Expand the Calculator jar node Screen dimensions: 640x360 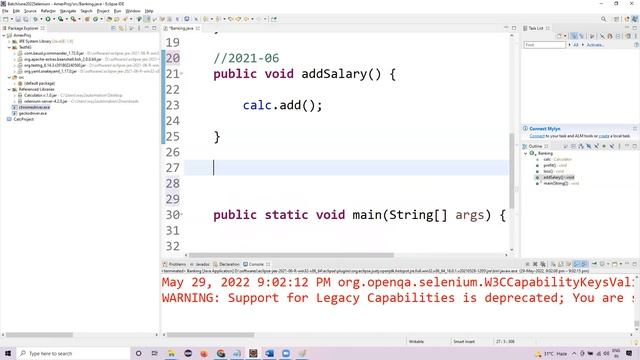pyautogui.click(x=15, y=95)
